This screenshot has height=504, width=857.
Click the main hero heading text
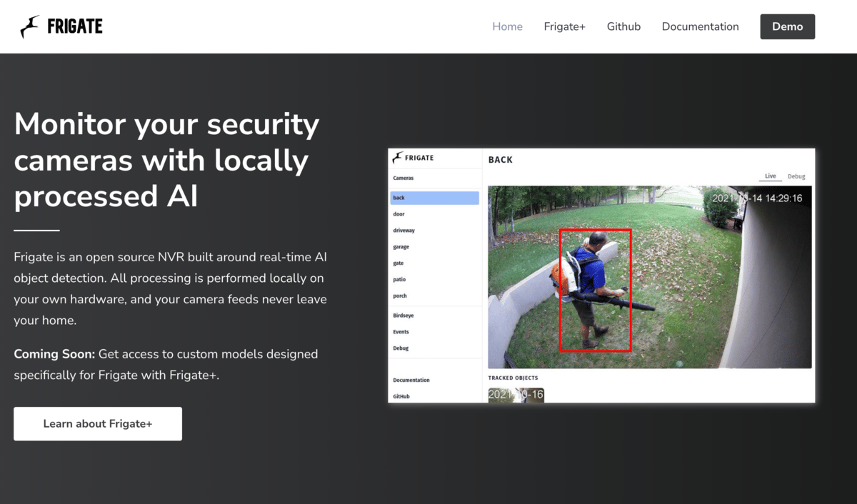coord(166,160)
